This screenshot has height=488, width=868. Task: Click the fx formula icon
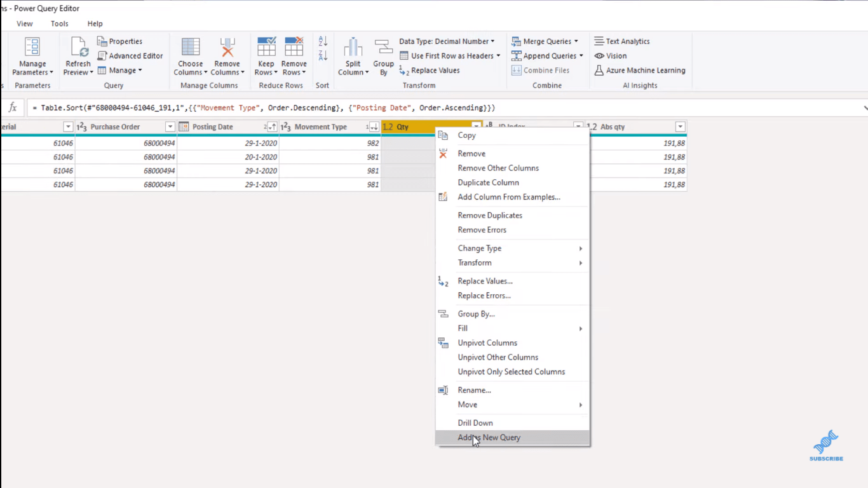click(13, 108)
